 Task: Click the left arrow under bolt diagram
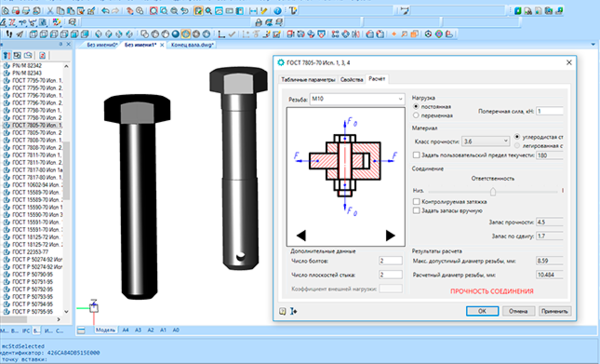[301, 235]
